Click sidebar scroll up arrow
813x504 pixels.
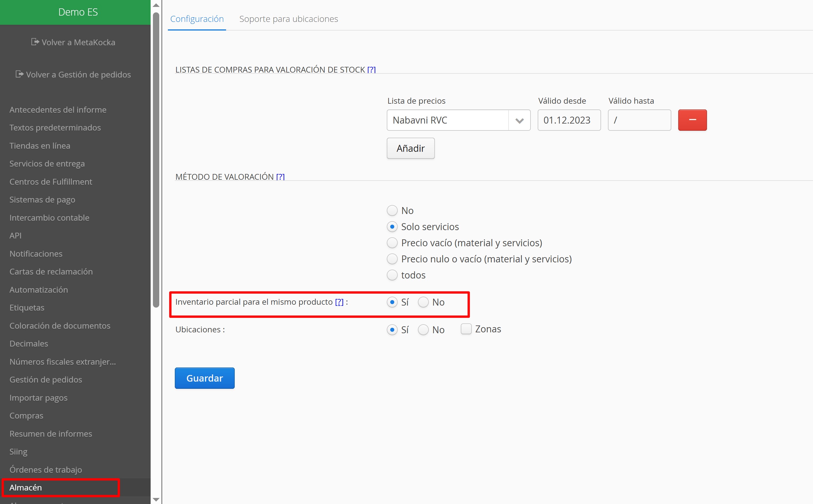tap(156, 5)
